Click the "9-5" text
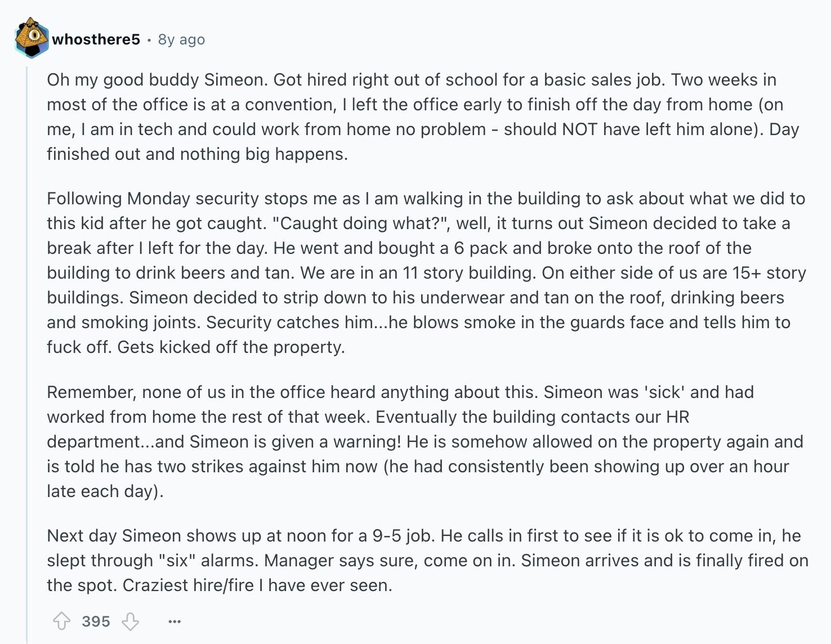 (387, 535)
